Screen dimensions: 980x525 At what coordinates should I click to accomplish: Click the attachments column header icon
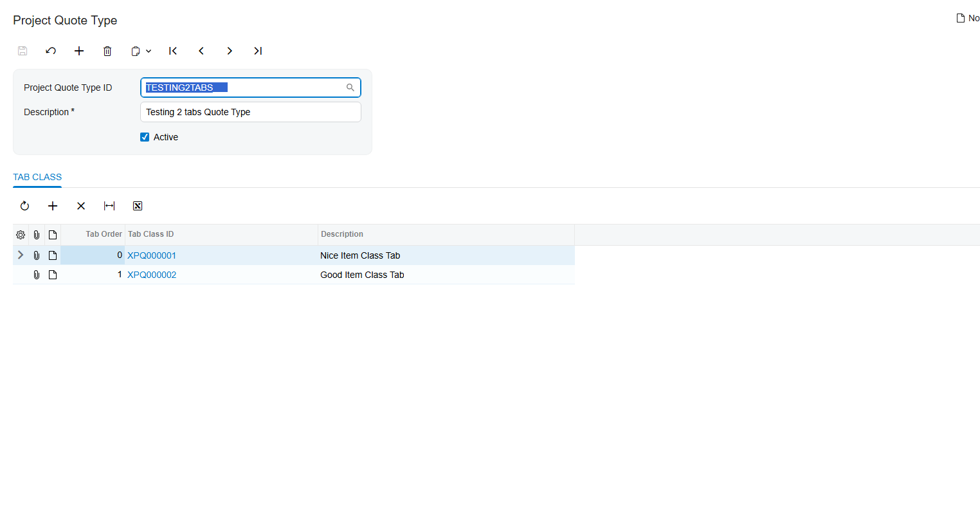click(37, 235)
